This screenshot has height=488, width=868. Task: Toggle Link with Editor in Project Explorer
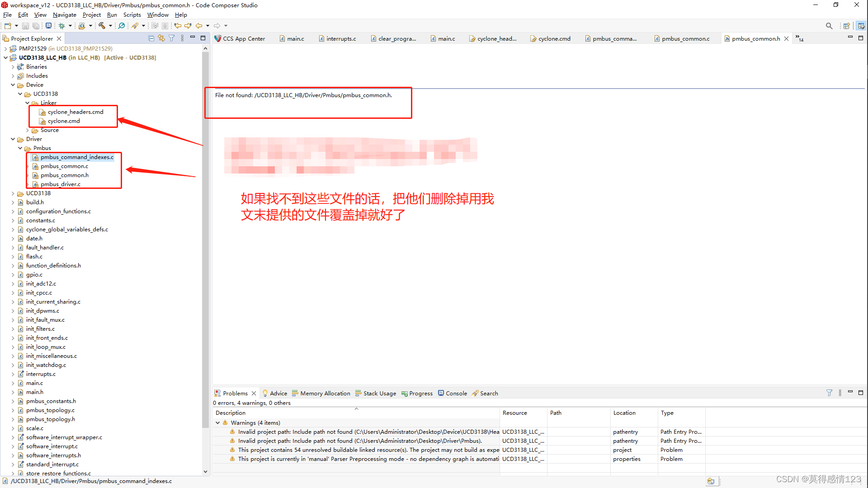coord(161,38)
